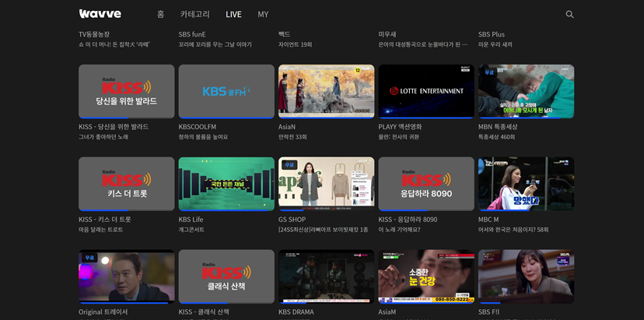Open MBC M live thumbnail
Viewport: 644px width, 320px height.
pos(526,184)
